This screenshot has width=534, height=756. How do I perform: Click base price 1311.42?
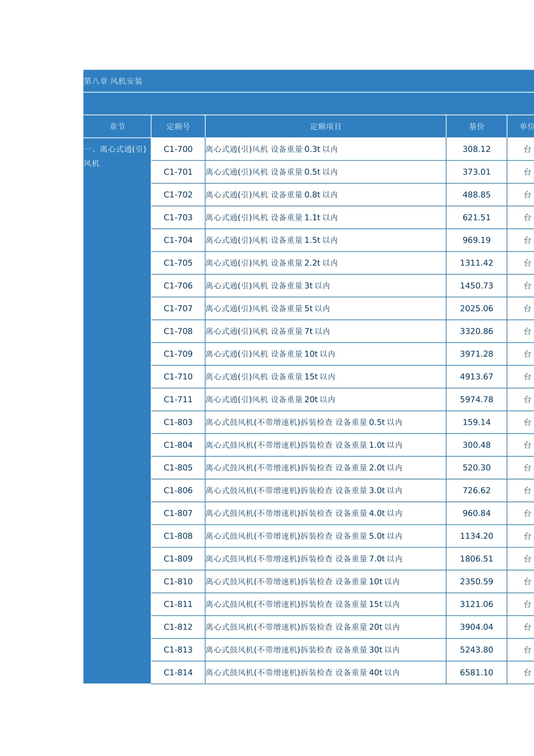pyautogui.click(x=477, y=263)
